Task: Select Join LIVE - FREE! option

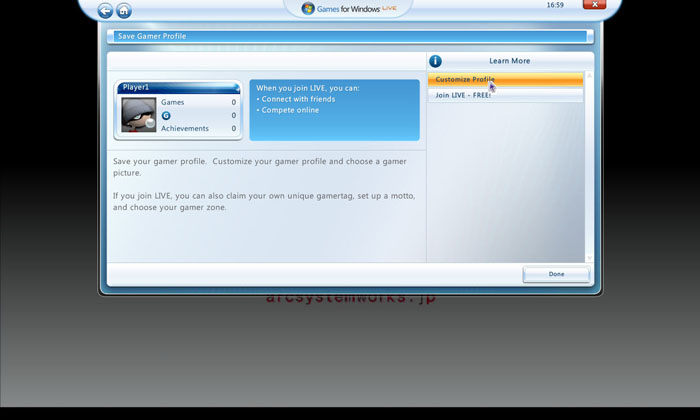Action: click(505, 95)
